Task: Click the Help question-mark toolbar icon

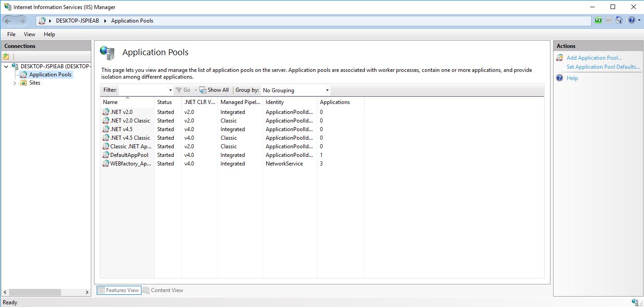Action: point(631,20)
